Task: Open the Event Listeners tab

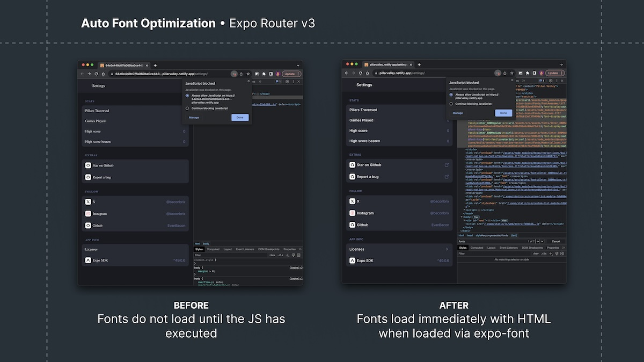Action: click(x=245, y=249)
